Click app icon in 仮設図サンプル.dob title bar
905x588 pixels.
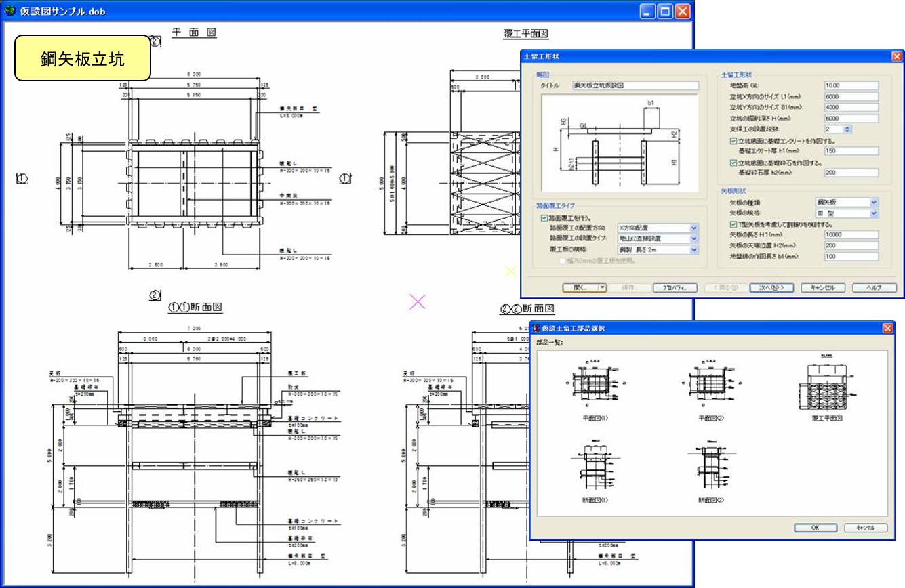(9, 11)
